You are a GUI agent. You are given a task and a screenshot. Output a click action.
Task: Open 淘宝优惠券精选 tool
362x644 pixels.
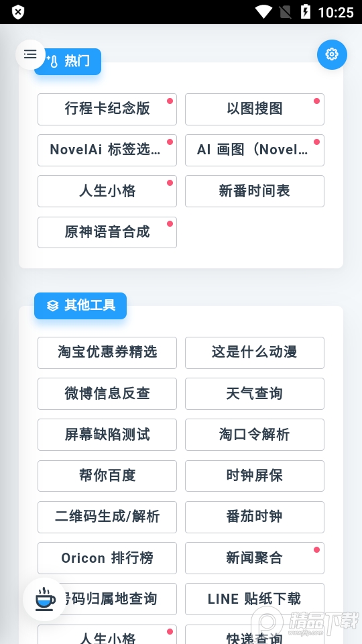tap(107, 353)
